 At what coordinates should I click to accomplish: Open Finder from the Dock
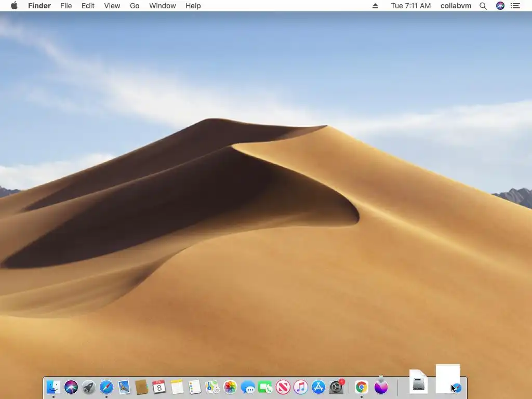pos(54,387)
